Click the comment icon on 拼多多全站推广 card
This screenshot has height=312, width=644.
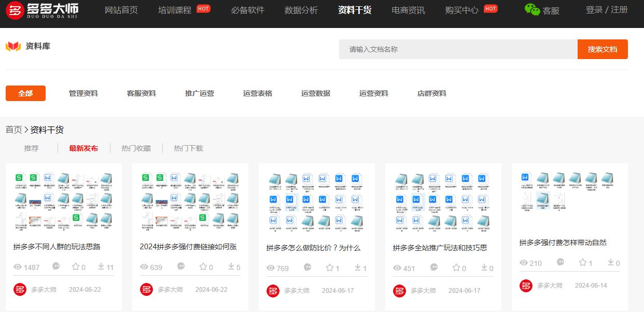[434, 267]
